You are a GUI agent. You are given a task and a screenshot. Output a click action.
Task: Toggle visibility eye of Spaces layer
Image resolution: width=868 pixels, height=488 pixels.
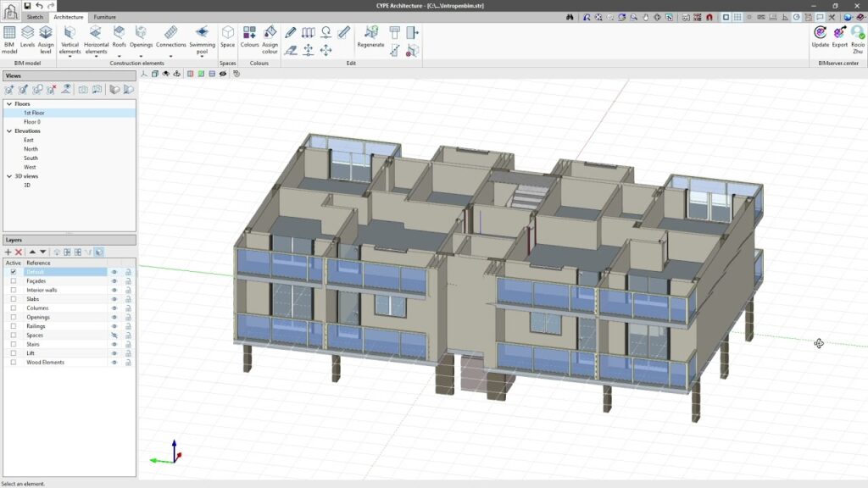click(114, 335)
